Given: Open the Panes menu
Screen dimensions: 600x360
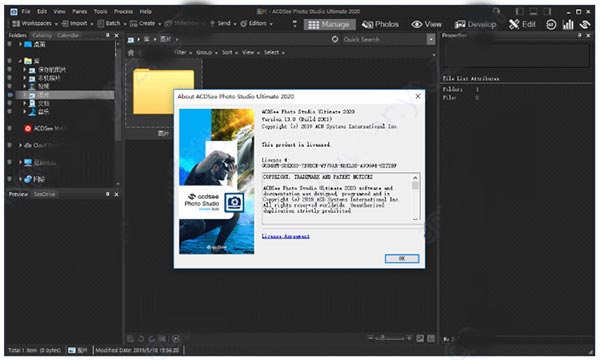Looking at the screenshot, I should pyautogui.click(x=80, y=11).
